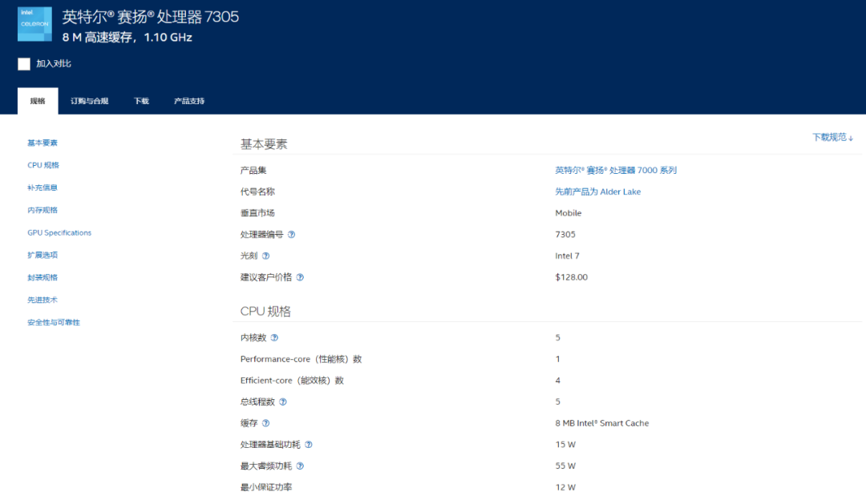
Task: Open 内存规格 sidebar link
Action: (x=42, y=210)
